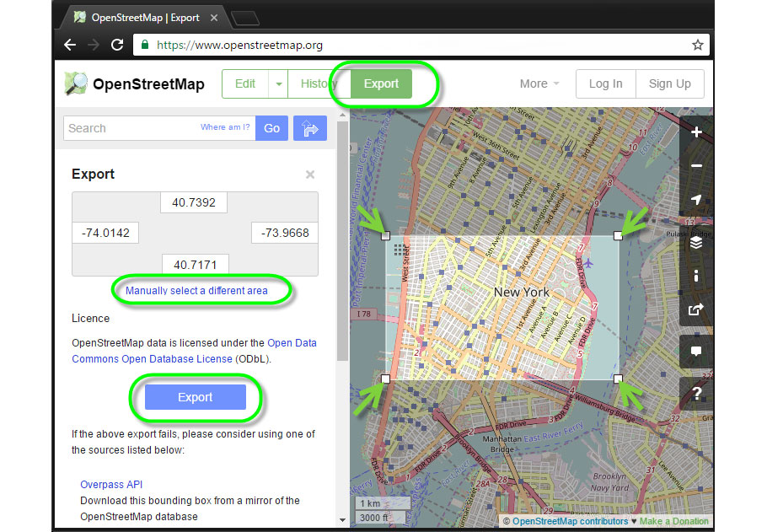Screen dimensions: 767x532
Task: Click the Make a Donation link
Action: click(x=673, y=521)
